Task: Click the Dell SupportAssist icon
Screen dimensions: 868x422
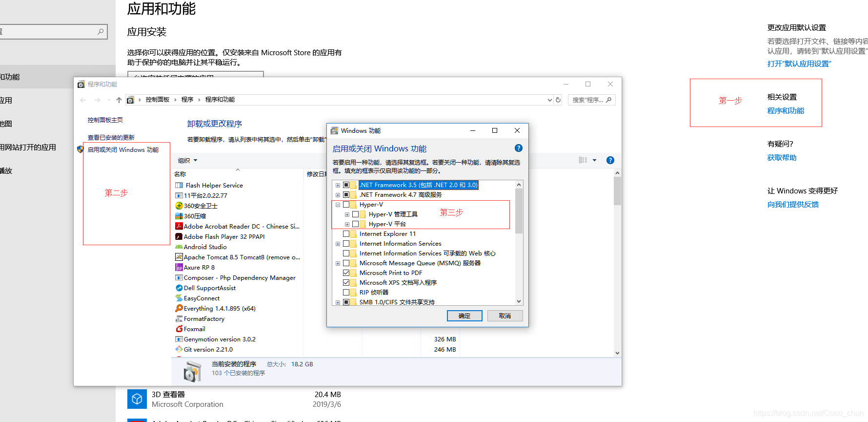Action: 179,288
